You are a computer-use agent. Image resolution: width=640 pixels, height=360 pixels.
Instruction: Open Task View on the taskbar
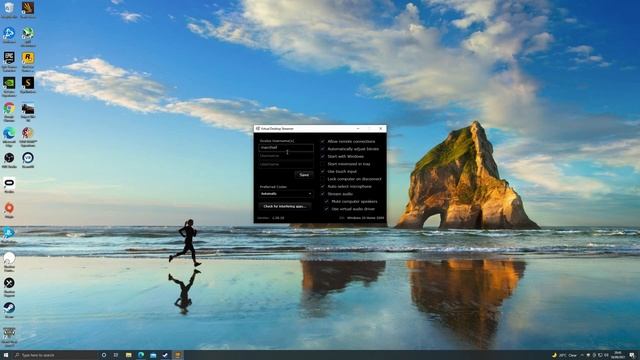(116, 355)
